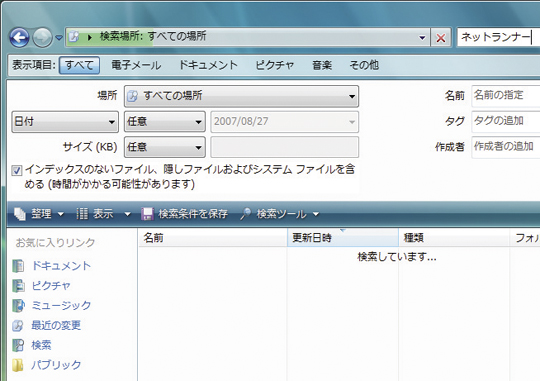Click the address bar breadcrumb arrow
The image size is (540, 381).
[x=90, y=37]
